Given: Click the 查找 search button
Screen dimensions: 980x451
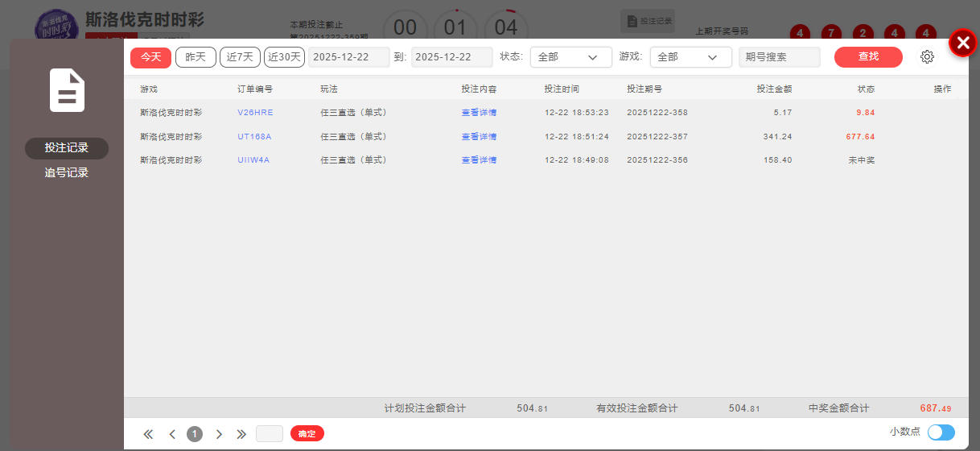Looking at the screenshot, I should click(868, 57).
